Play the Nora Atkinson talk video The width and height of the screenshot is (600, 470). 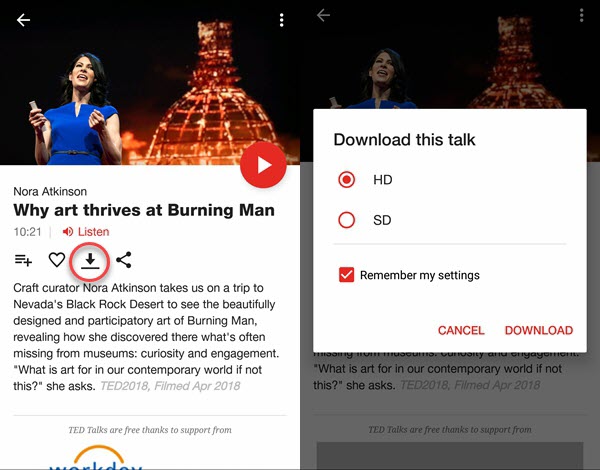coord(263,165)
